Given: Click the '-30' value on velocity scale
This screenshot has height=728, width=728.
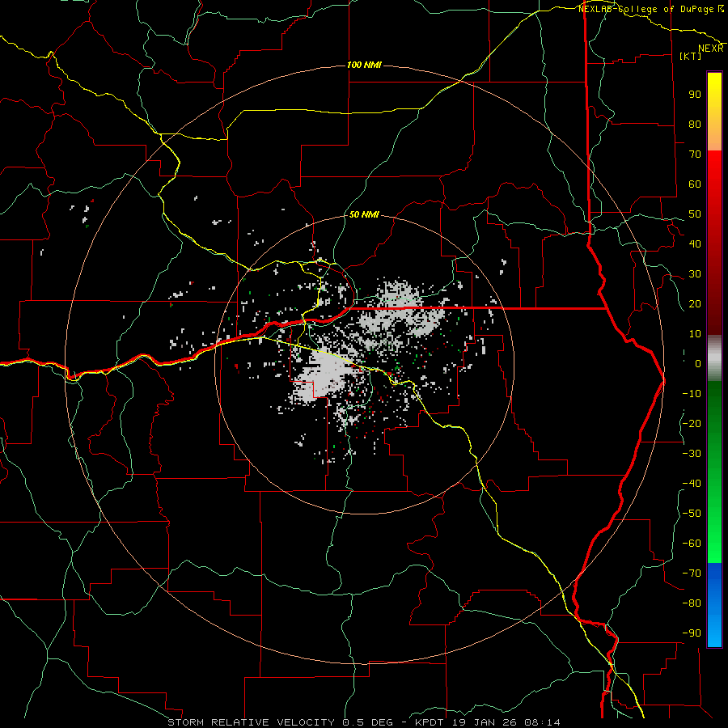Looking at the screenshot, I should pos(692,454).
